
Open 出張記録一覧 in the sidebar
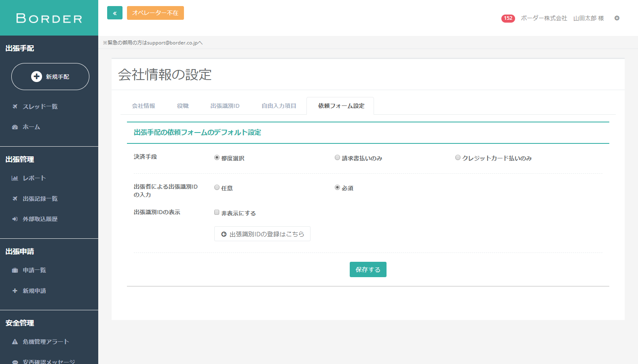tap(40, 199)
